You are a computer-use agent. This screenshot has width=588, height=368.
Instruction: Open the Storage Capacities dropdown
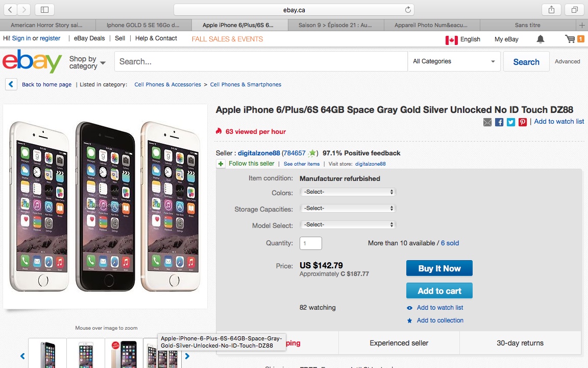click(x=348, y=209)
